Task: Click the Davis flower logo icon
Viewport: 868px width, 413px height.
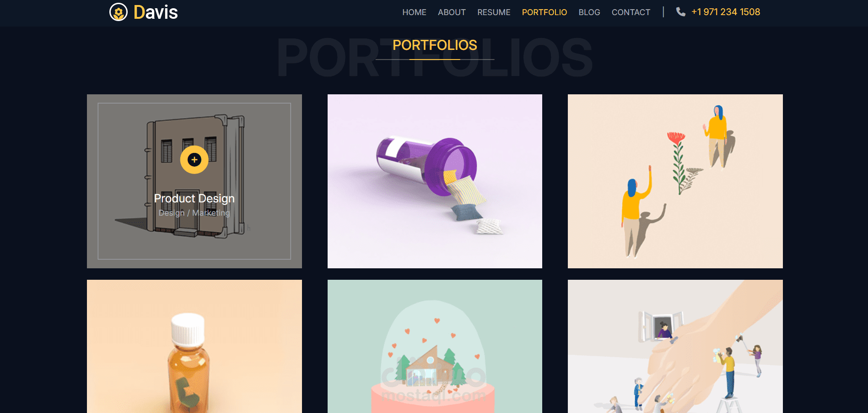Action: point(119,12)
